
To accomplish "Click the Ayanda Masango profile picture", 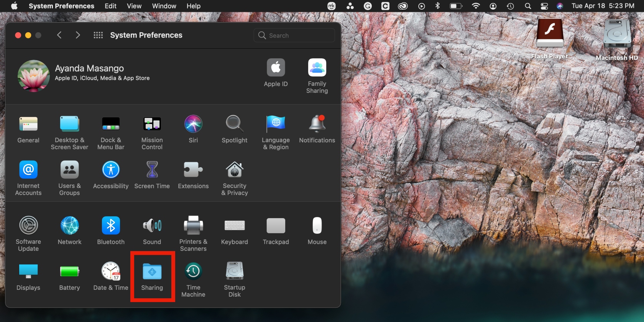I will coord(34,76).
